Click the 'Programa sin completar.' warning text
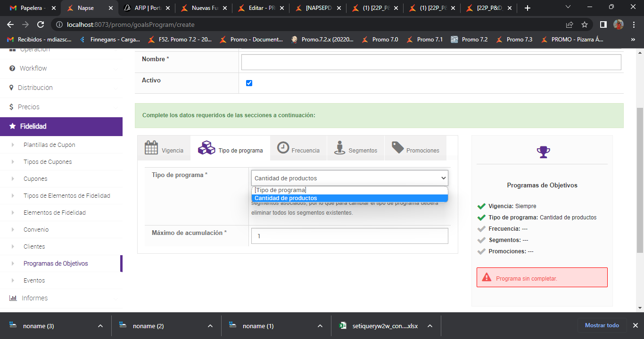The height and width of the screenshot is (339, 644). pyautogui.click(x=527, y=279)
